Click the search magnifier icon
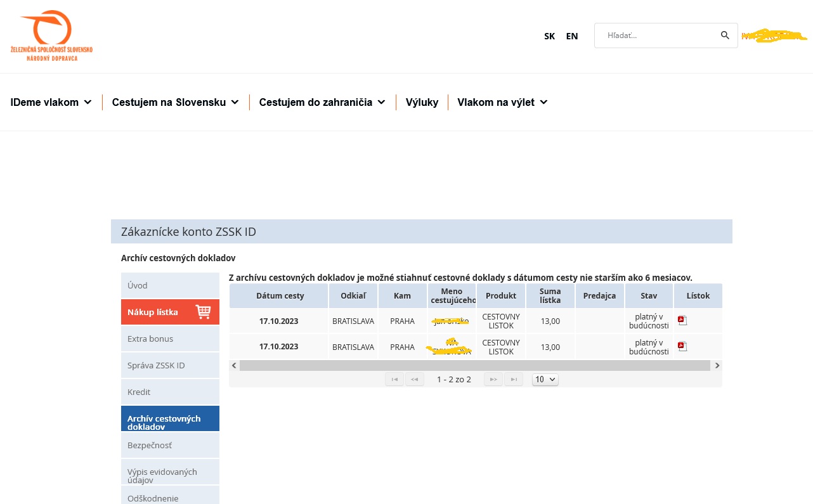The height and width of the screenshot is (504, 813). pyautogui.click(x=725, y=36)
